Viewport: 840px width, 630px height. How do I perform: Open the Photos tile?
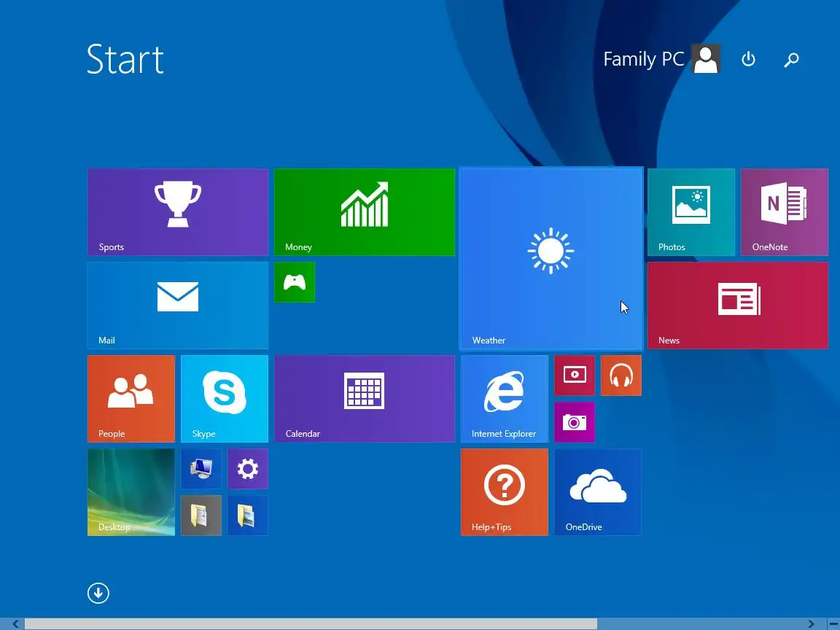pyautogui.click(x=691, y=212)
